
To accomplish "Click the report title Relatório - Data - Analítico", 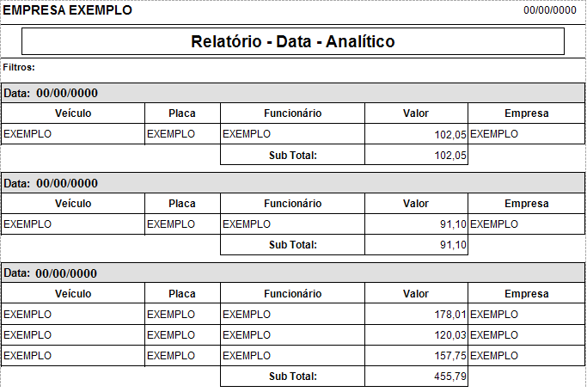I will [292, 41].
